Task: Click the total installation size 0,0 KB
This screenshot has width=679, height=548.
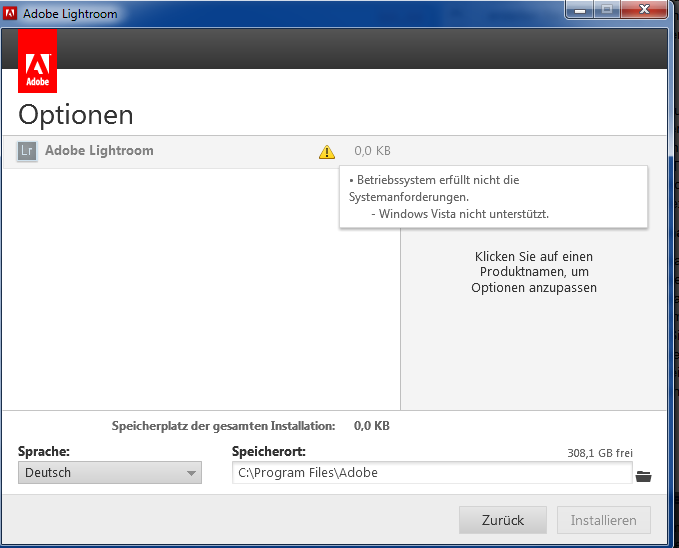Action: coord(372,426)
